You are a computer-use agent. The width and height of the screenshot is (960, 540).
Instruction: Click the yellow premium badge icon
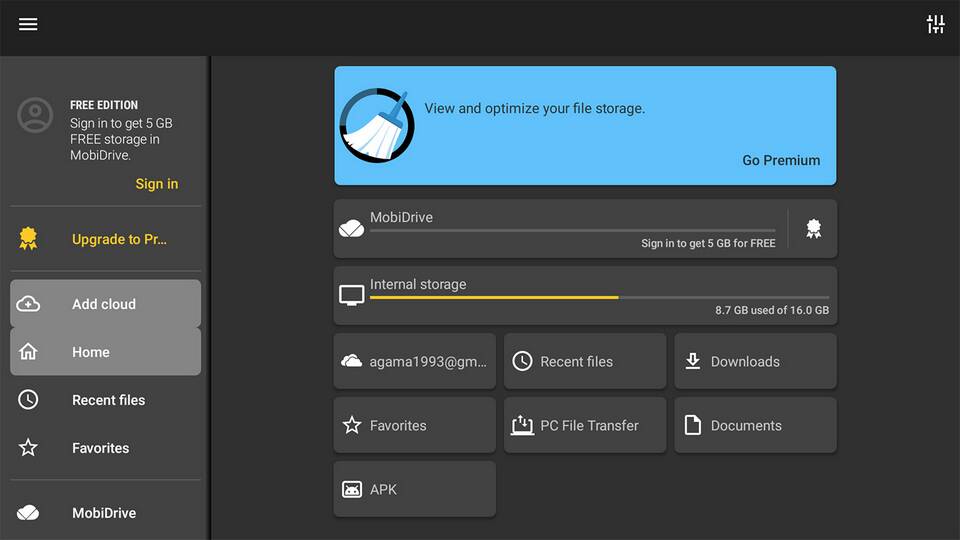(x=28, y=239)
